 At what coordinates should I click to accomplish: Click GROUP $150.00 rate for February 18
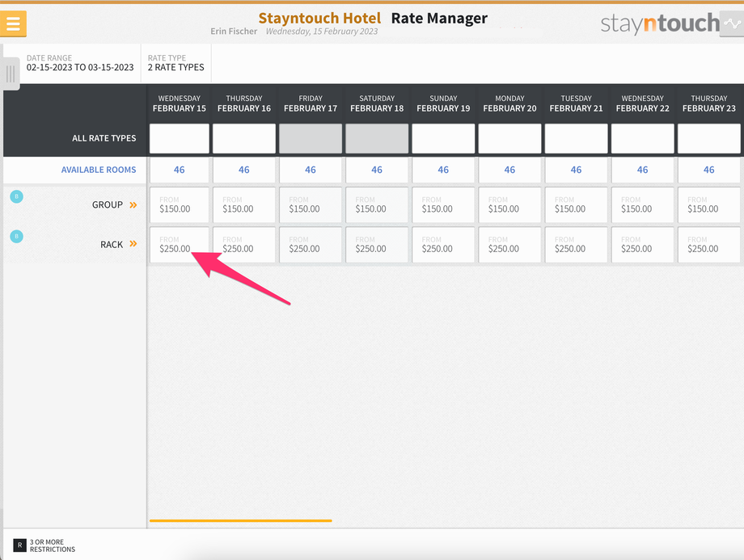[x=377, y=204]
